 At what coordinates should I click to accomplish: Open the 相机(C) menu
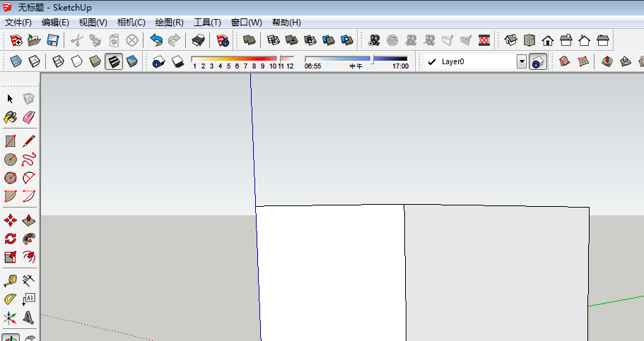click(131, 23)
